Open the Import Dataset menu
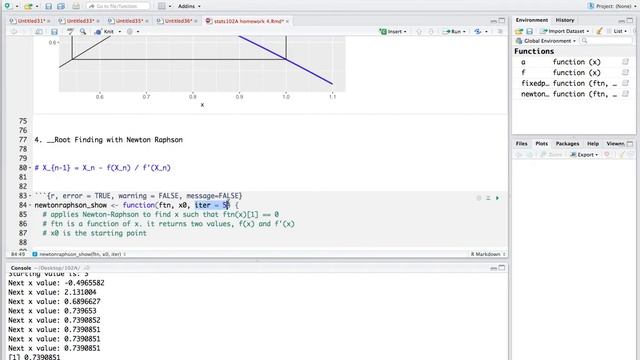The image size is (640, 360). coord(565,31)
